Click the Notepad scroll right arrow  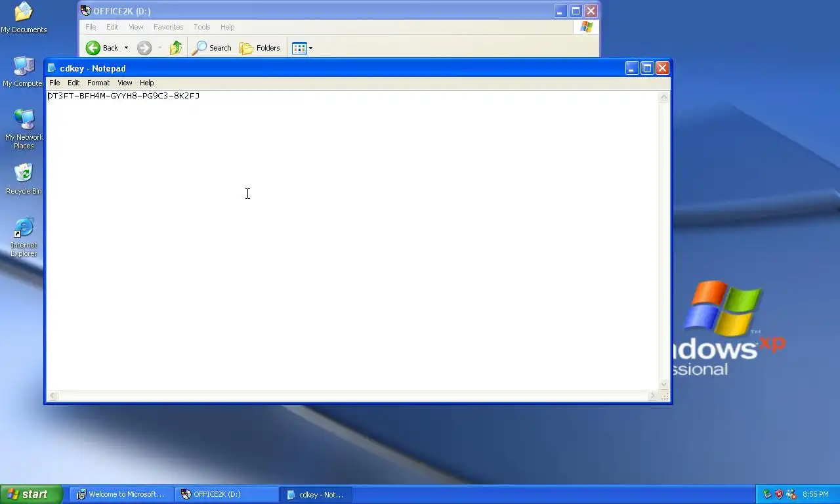pyautogui.click(x=652, y=396)
